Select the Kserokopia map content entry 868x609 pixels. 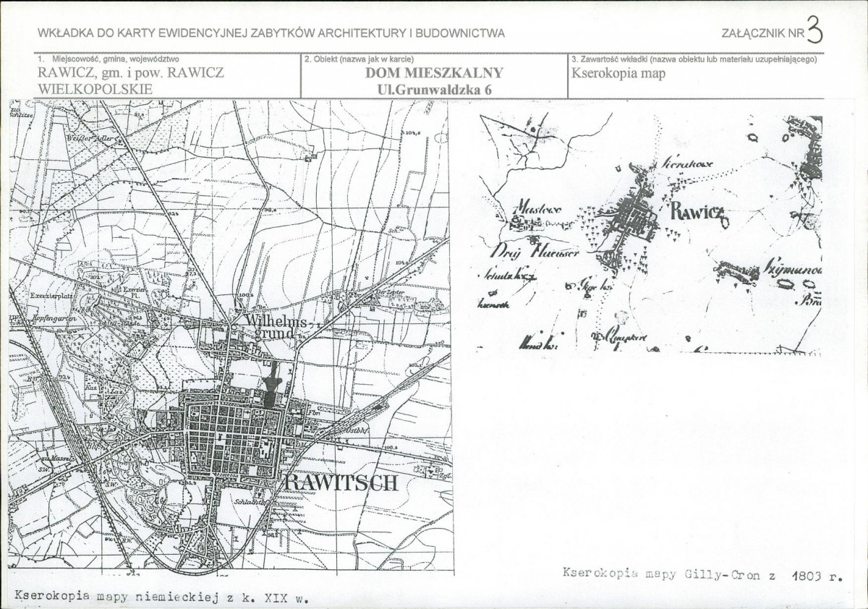coord(618,72)
